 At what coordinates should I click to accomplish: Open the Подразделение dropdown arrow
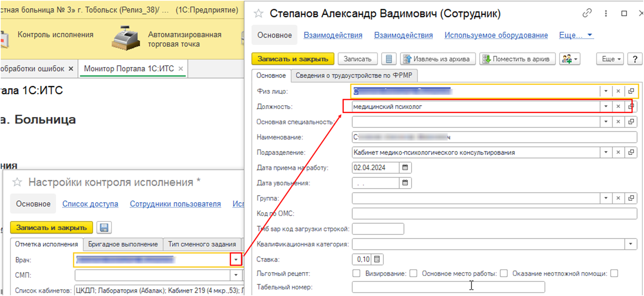606,152
